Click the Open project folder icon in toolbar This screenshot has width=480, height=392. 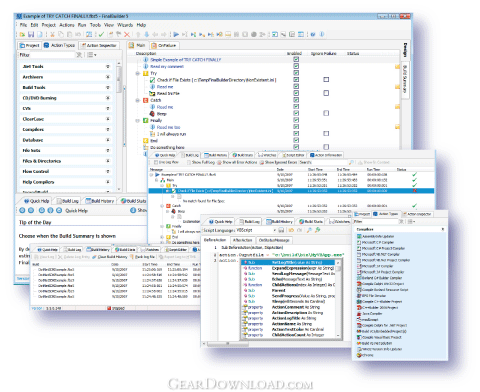(22, 34)
